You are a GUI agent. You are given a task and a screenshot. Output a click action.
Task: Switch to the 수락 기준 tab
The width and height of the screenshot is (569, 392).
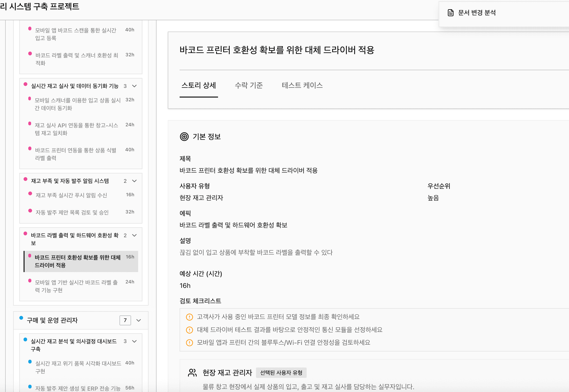(x=249, y=85)
